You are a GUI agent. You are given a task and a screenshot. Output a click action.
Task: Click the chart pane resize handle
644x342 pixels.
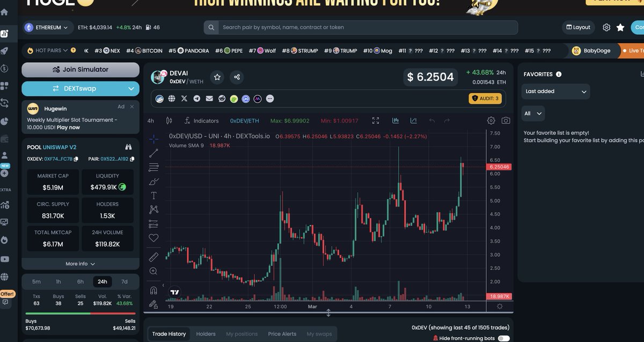(328, 313)
